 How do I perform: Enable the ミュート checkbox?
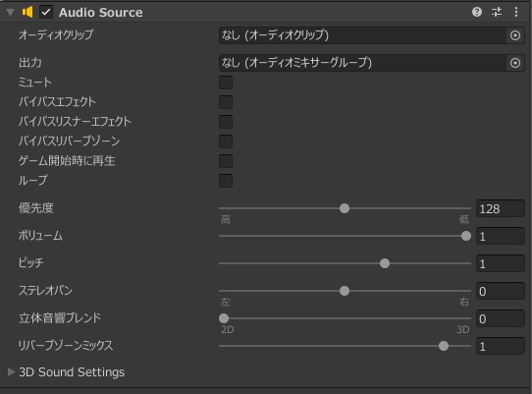click(x=226, y=83)
